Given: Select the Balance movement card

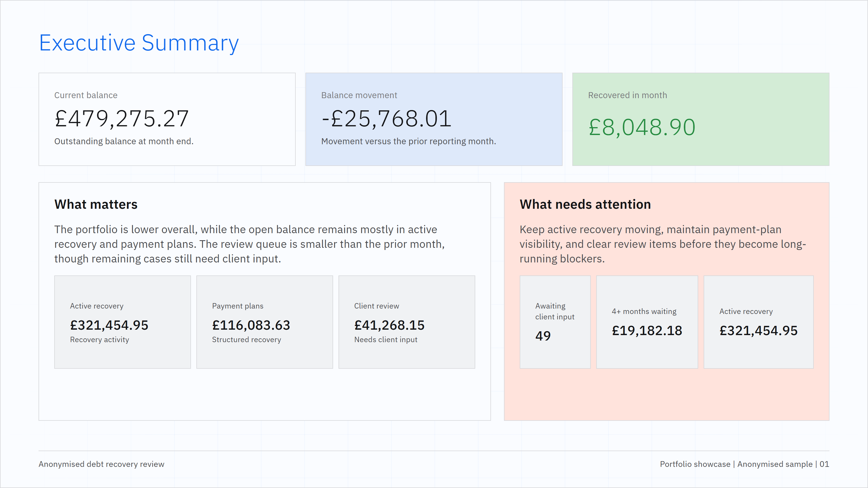Looking at the screenshot, I should (x=434, y=119).
